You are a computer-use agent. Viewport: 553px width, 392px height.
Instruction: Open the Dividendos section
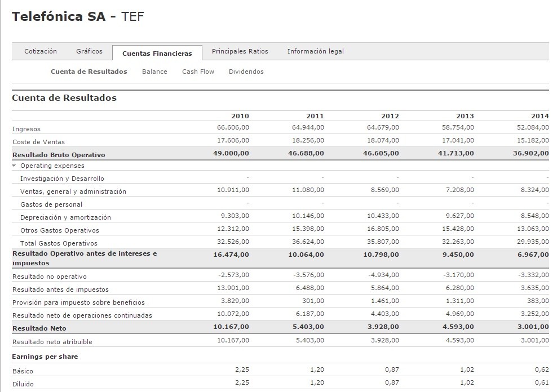(x=246, y=71)
